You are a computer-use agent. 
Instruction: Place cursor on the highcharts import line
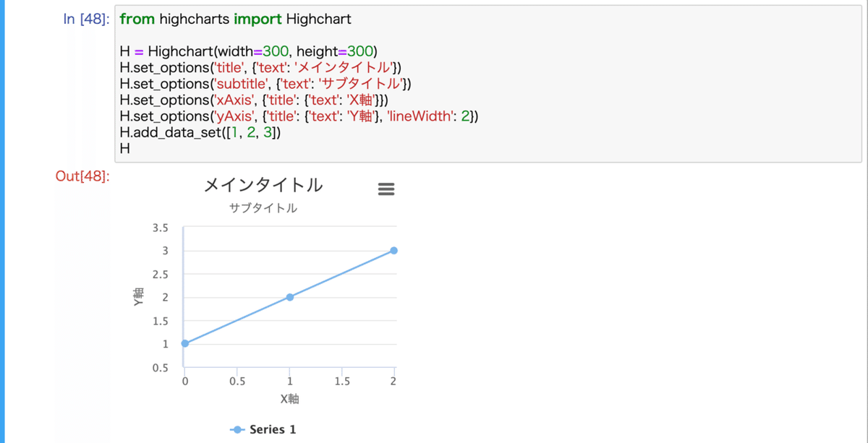click(235, 20)
